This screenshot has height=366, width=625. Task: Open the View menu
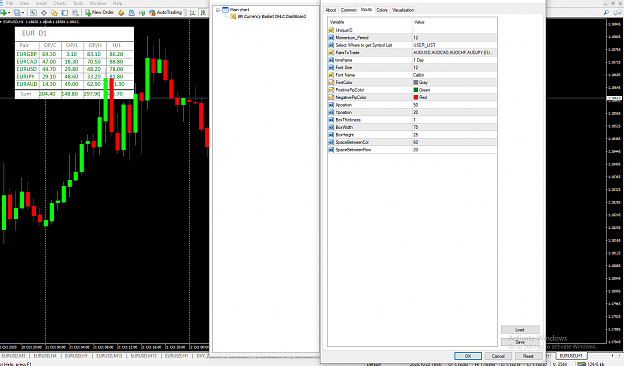pyautogui.click(x=24, y=3)
